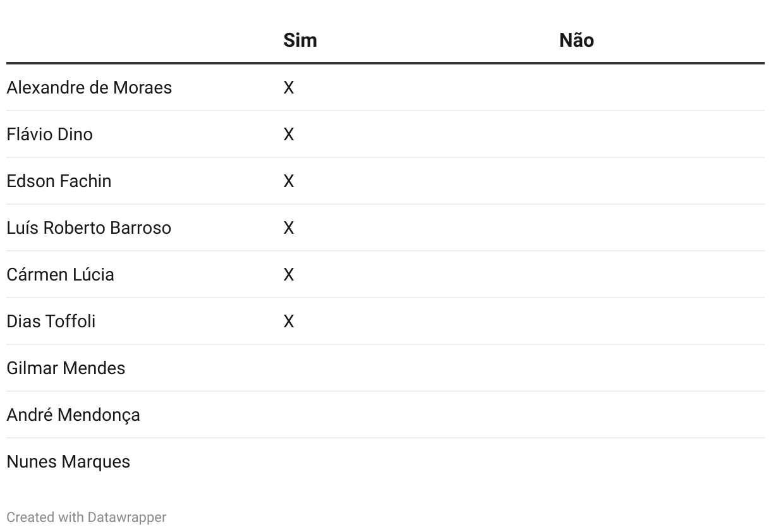Select the Cármen Lúcia name cell

[x=60, y=274]
